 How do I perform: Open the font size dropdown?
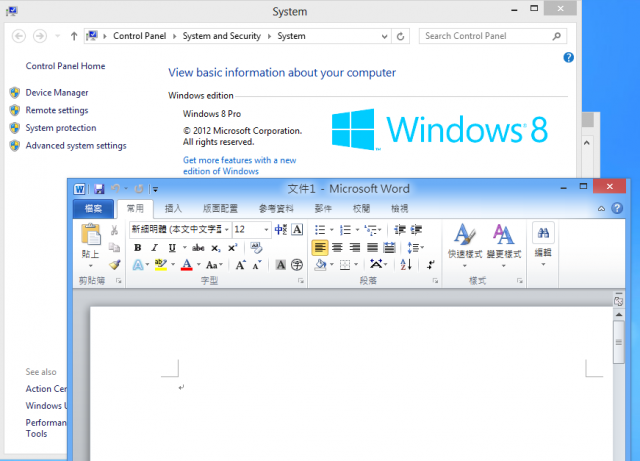(x=266, y=230)
